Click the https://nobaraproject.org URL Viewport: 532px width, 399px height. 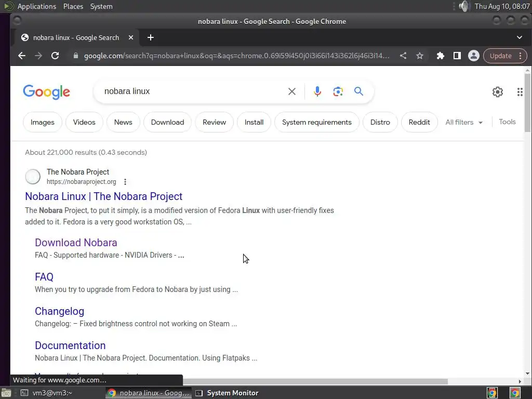pyautogui.click(x=82, y=182)
